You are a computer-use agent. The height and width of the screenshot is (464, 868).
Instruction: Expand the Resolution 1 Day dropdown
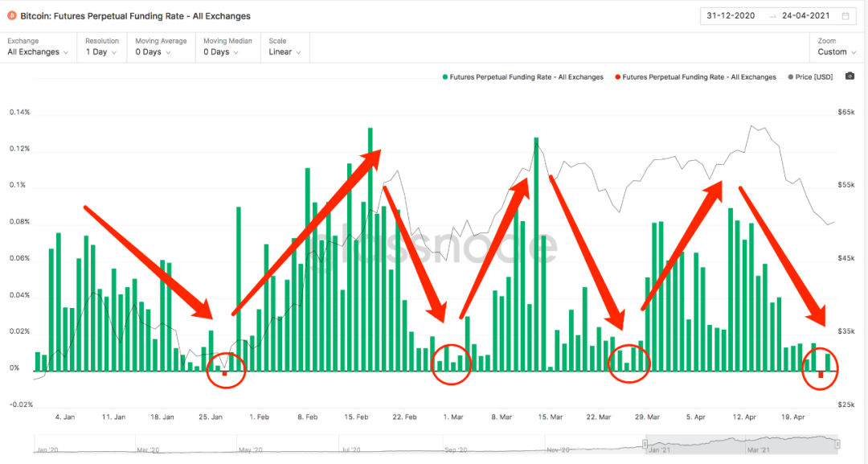[x=102, y=47]
